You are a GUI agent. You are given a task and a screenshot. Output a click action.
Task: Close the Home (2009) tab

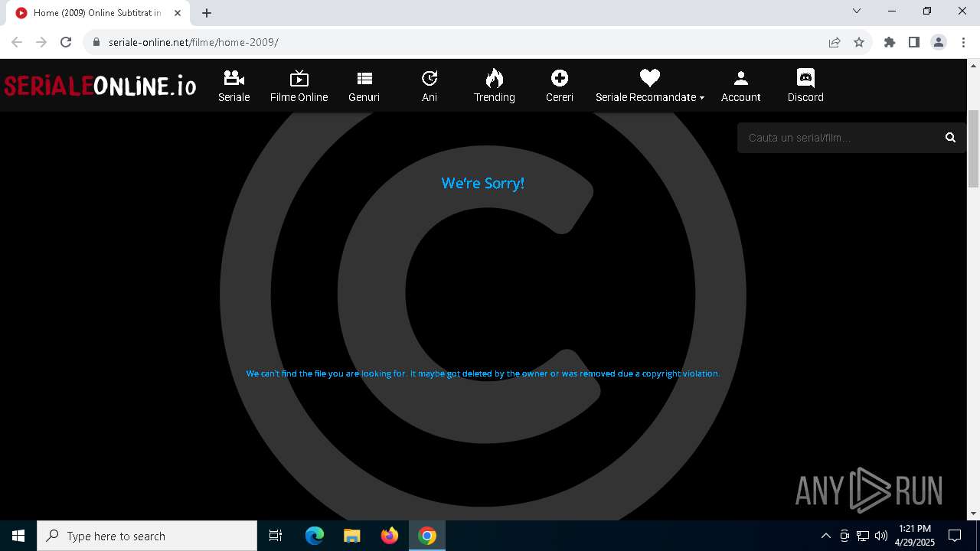click(178, 13)
